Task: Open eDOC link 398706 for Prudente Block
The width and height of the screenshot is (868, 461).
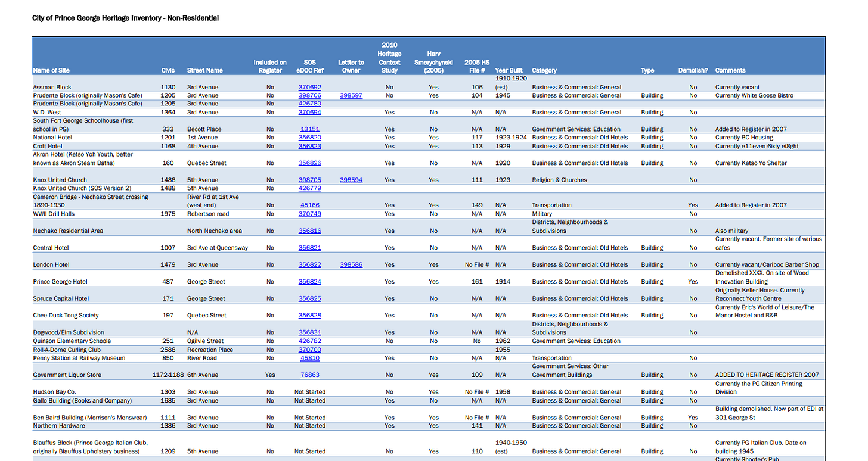Action: click(x=310, y=95)
